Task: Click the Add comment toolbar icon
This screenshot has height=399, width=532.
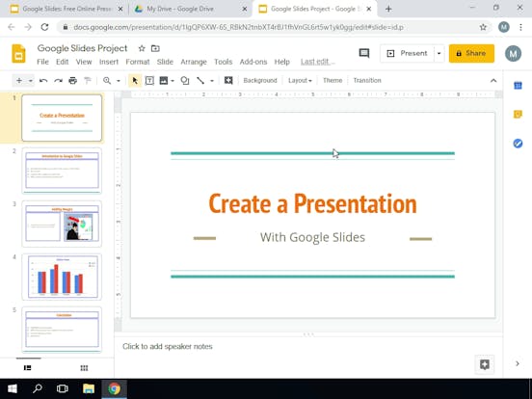Action: (228, 80)
